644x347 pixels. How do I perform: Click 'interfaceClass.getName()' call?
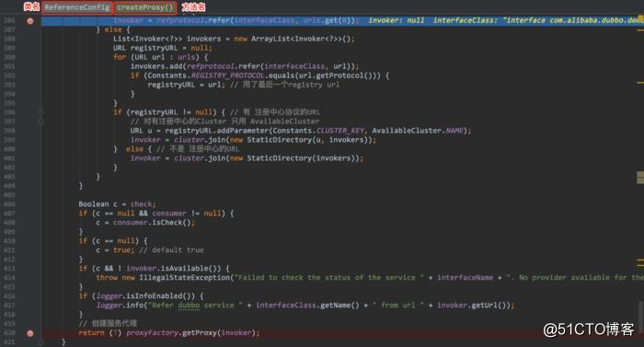[x=307, y=305]
